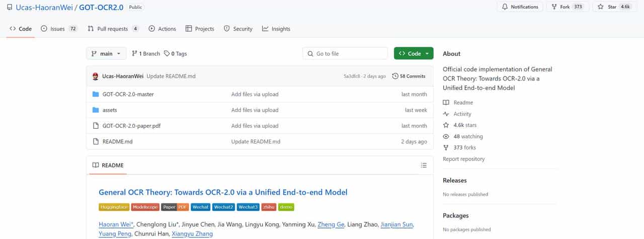Open the 1 Branch link
This screenshot has width=644, height=239.
[146, 53]
